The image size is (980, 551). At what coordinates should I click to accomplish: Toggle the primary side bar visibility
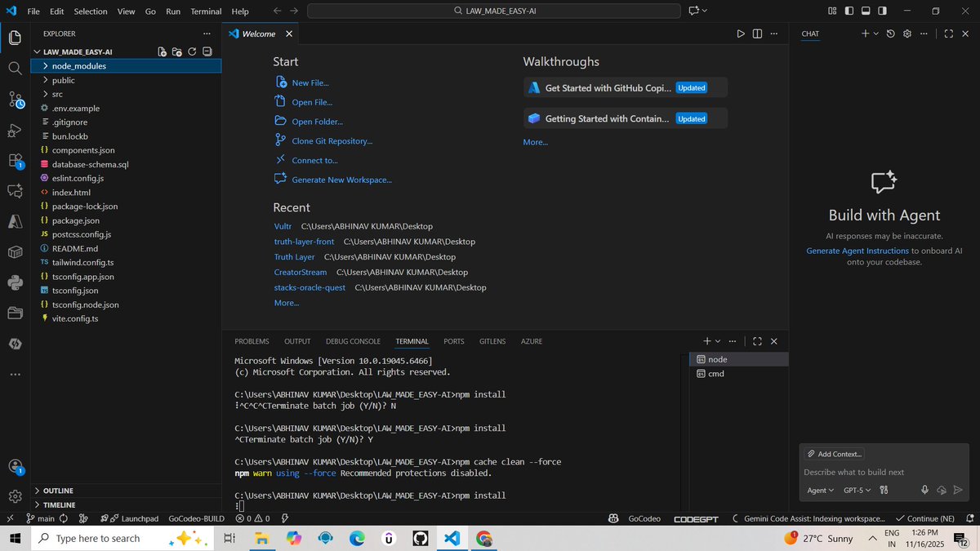849,11
